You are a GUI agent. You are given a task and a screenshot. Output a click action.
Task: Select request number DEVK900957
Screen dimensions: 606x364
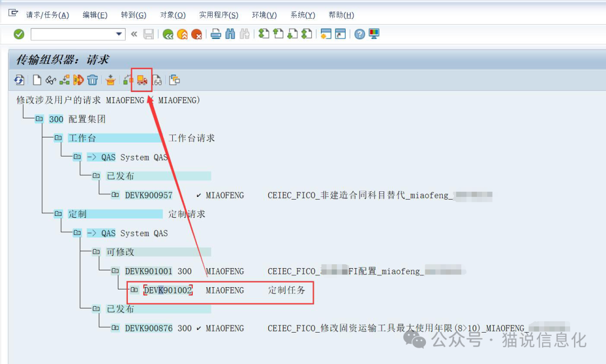tap(149, 195)
